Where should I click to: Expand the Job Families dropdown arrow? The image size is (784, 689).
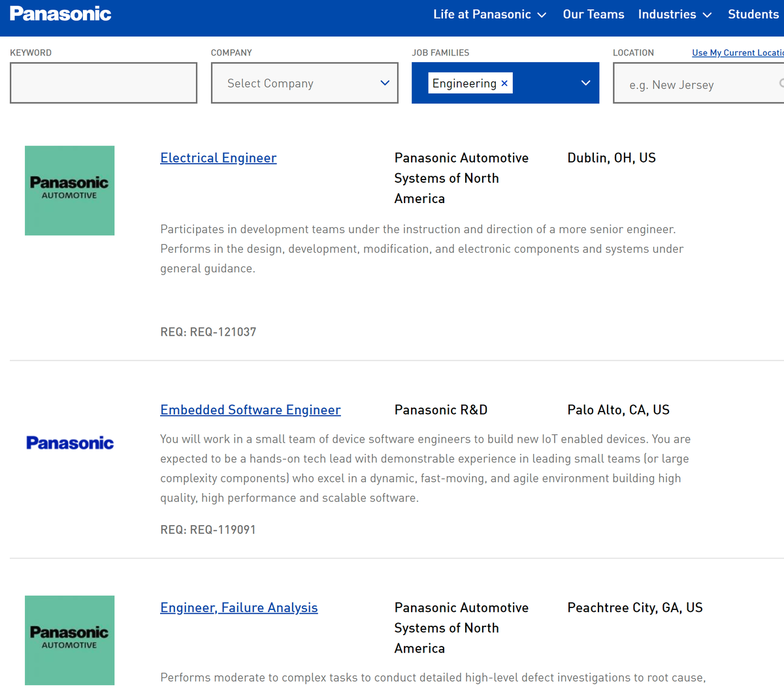585,83
